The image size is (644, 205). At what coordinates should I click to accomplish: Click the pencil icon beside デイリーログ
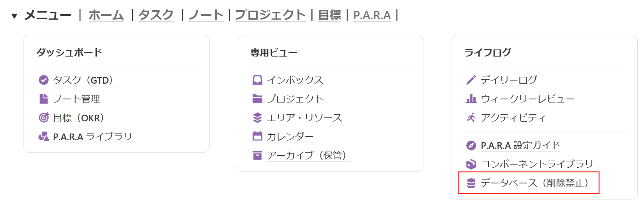(471, 80)
